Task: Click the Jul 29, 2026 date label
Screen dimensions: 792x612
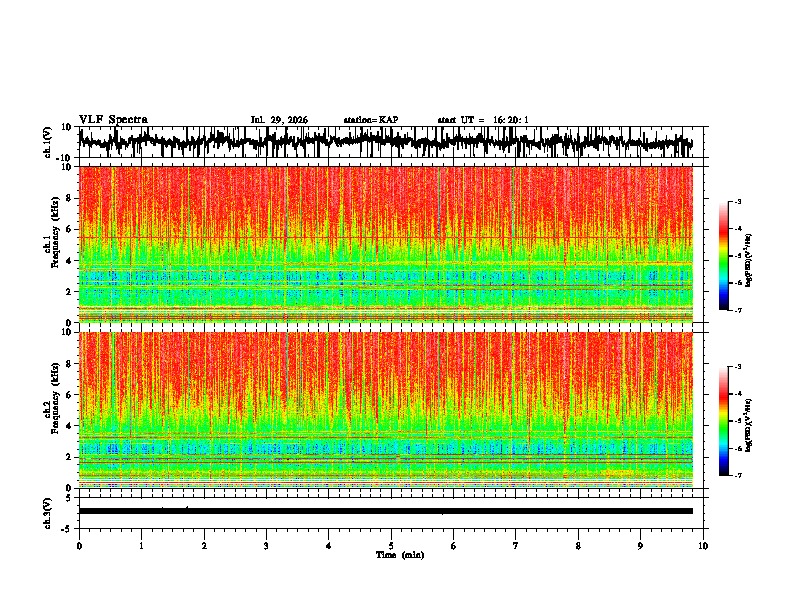Action: pyautogui.click(x=279, y=120)
